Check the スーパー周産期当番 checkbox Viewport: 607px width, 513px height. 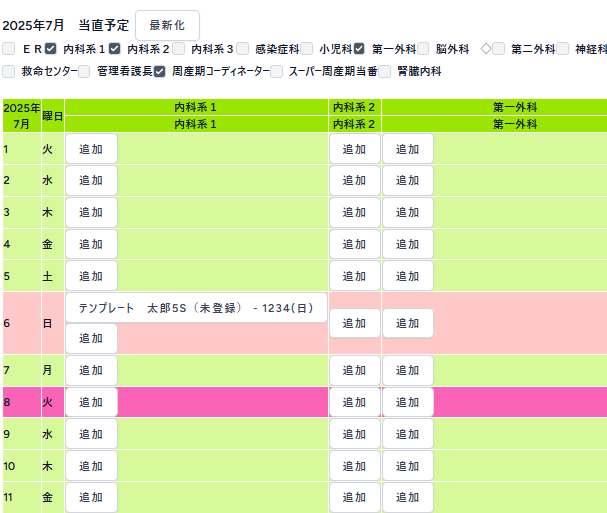tap(277, 72)
